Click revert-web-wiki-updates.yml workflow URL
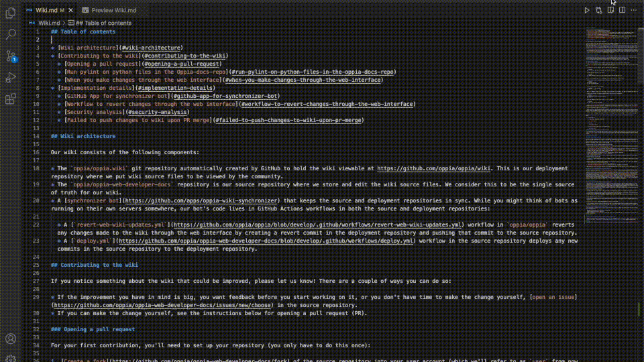The width and height of the screenshot is (644, 362). tap(317, 225)
